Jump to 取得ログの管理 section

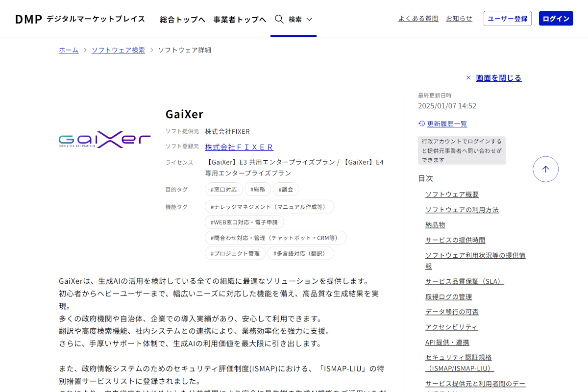449,296
